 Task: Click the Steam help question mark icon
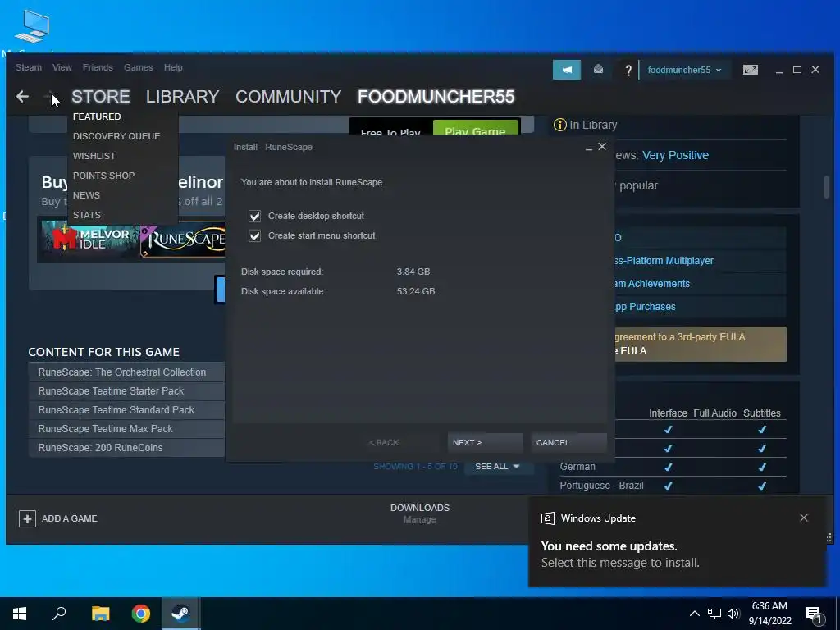point(628,71)
